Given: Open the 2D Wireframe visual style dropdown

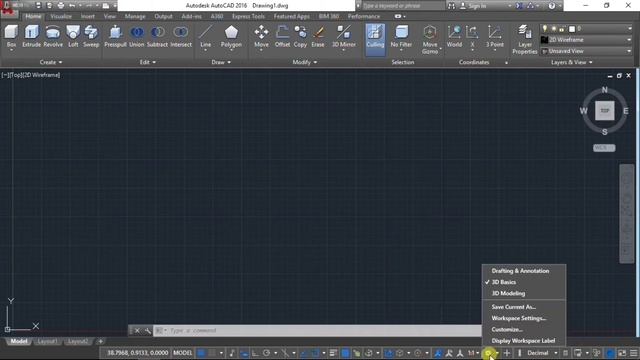Looking at the screenshot, I should (x=587, y=40).
